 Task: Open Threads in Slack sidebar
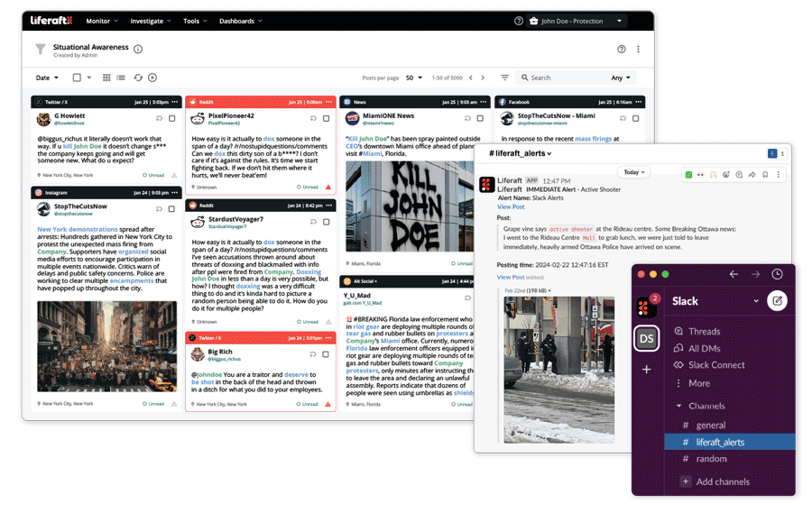tap(697, 331)
